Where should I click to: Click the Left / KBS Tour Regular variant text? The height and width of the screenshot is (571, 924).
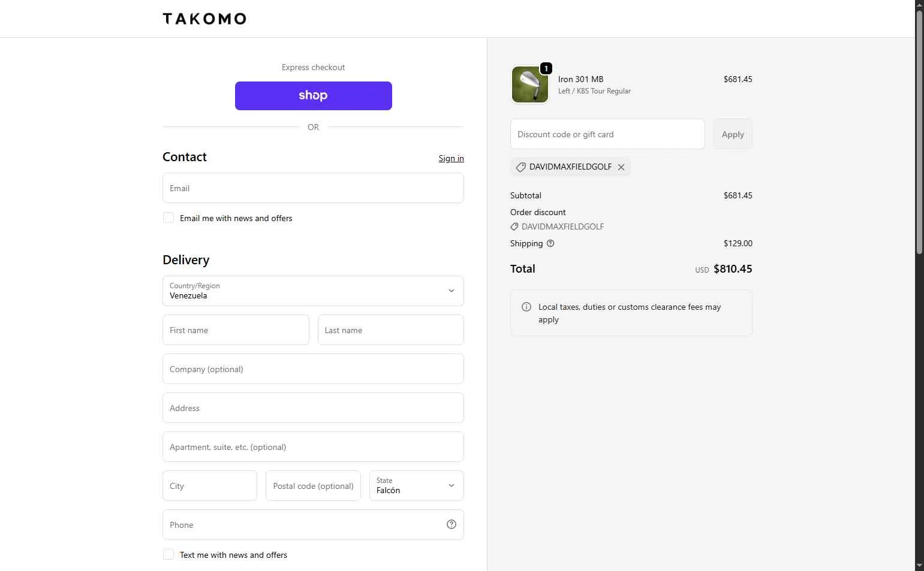click(x=594, y=91)
